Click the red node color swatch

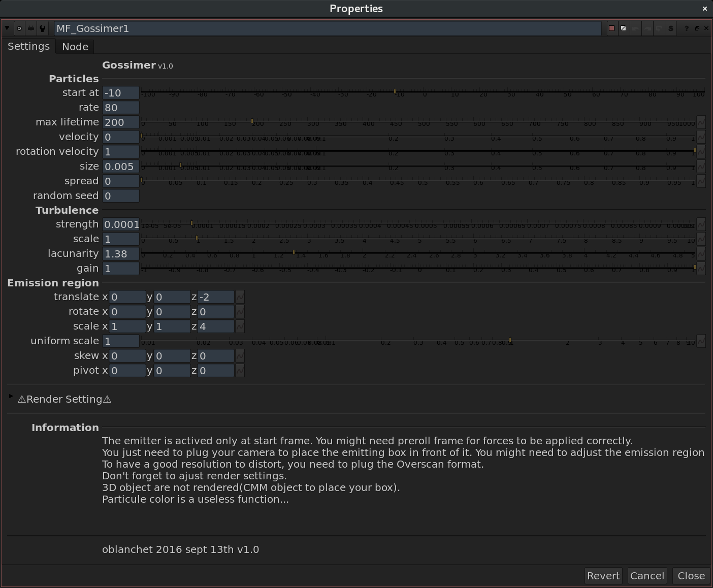611,28
